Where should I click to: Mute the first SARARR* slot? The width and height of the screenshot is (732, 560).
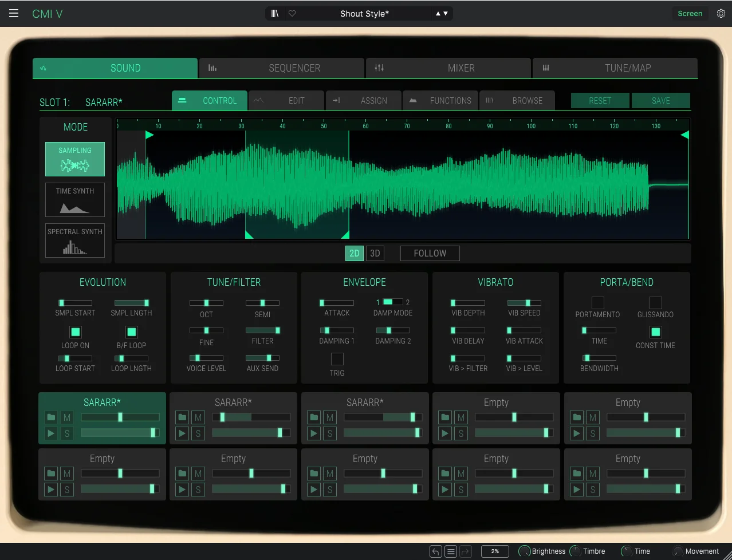click(x=67, y=417)
